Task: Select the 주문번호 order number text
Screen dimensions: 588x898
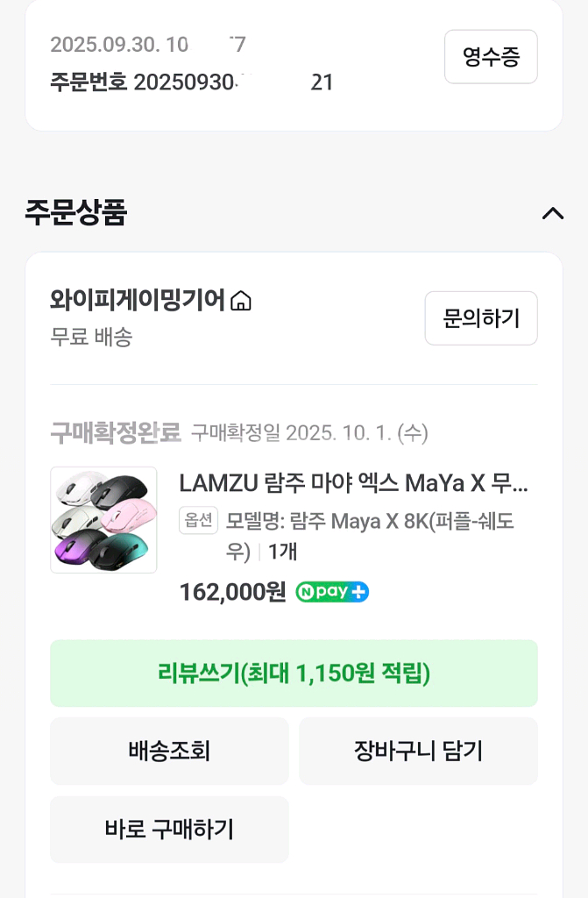Action: [x=191, y=83]
